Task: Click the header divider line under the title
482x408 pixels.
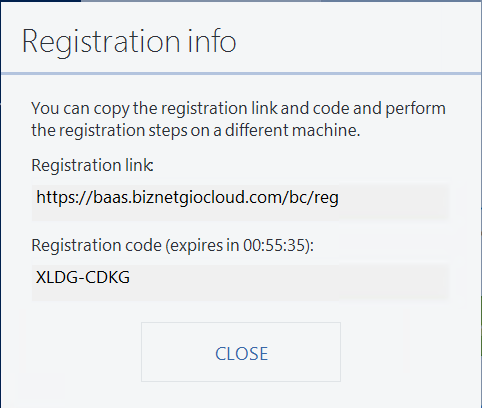Action: point(241,73)
